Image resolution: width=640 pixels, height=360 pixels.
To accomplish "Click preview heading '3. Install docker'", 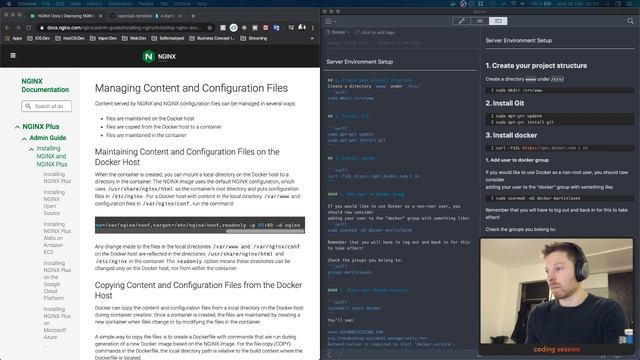I will pos(511,135).
